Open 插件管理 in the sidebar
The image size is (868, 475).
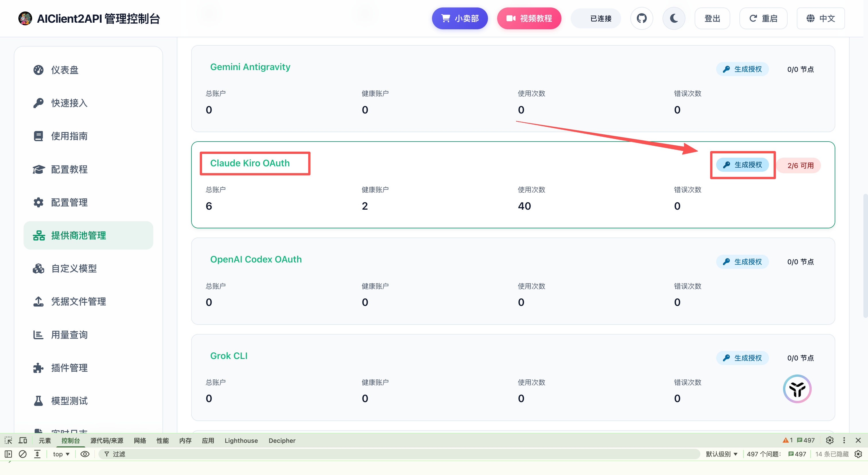coord(88,368)
